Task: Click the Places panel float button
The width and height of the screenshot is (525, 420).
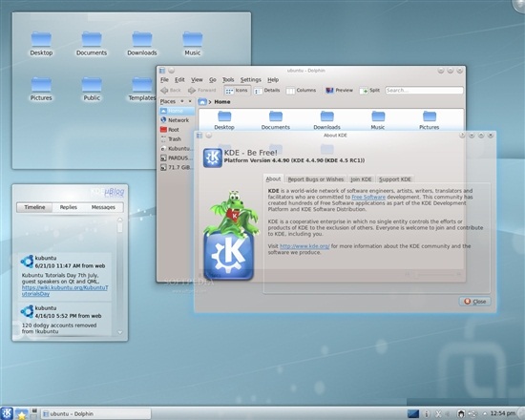Action: pyautogui.click(x=182, y=101)
